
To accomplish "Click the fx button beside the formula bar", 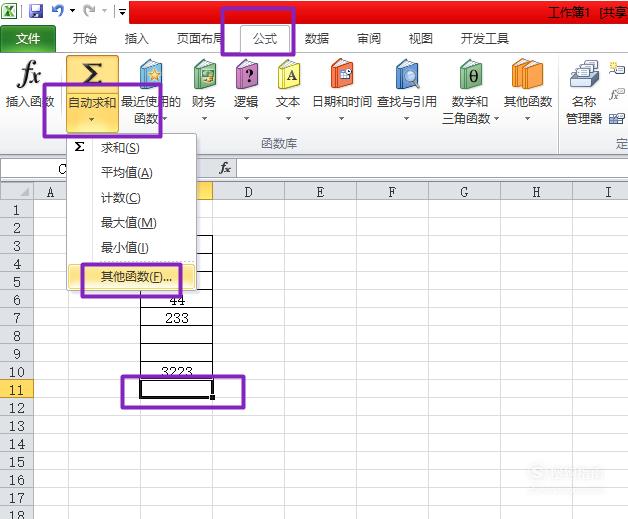I will click(225, 168).
